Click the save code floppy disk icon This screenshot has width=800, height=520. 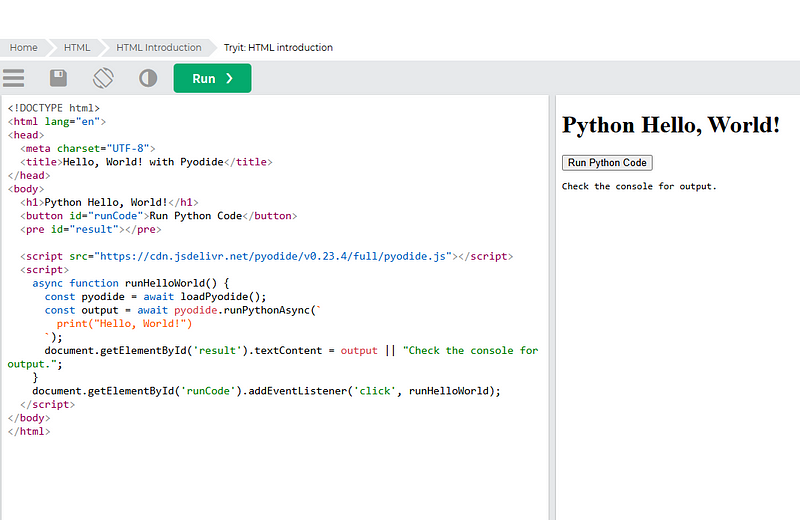pyautogui.click(x=59, y=78)
